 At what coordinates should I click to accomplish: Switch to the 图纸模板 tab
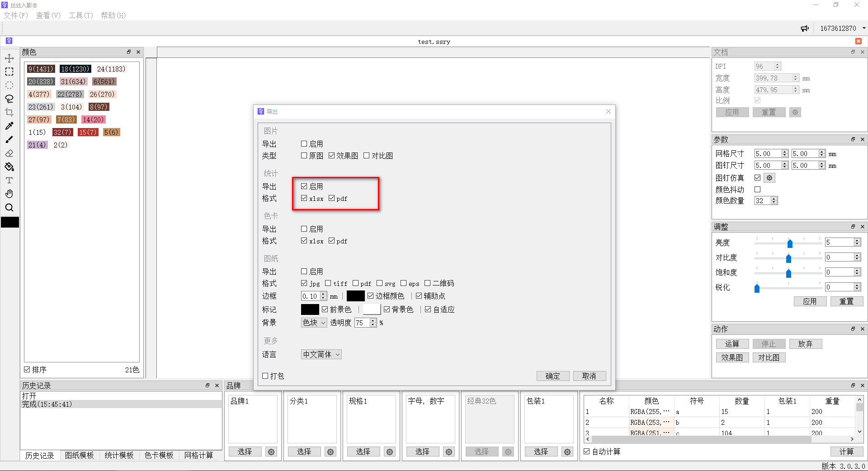(x=79, y=455)
